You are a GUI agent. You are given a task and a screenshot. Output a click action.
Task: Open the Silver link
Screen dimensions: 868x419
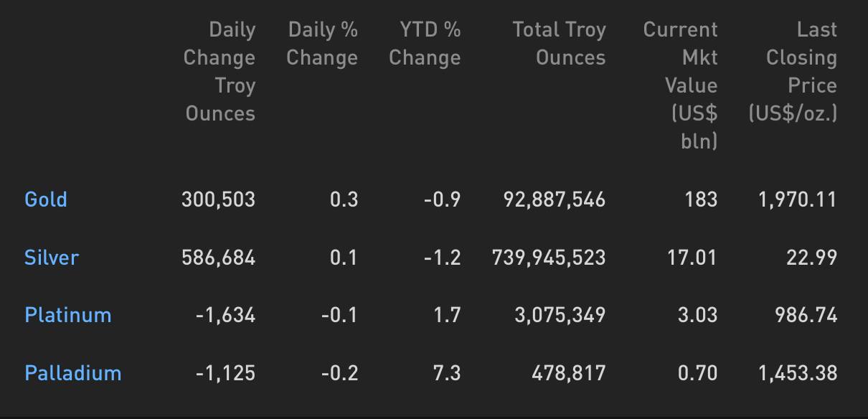click(x=52, y=258)
